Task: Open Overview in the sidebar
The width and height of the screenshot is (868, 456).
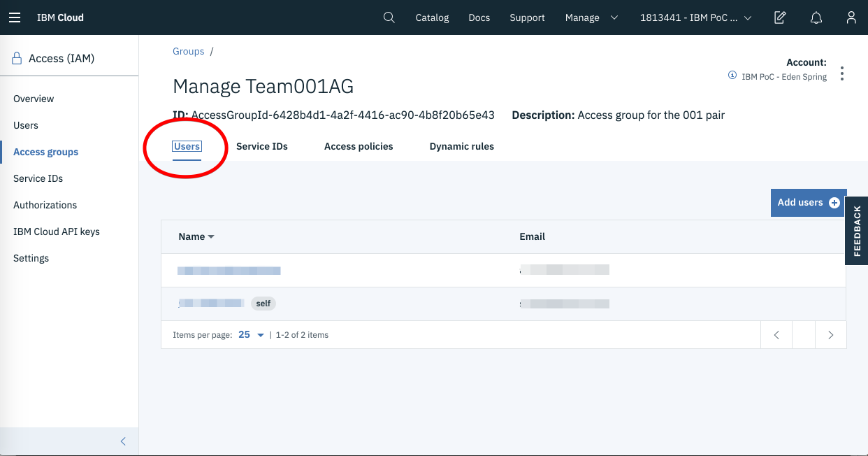Action: point(34,99)
